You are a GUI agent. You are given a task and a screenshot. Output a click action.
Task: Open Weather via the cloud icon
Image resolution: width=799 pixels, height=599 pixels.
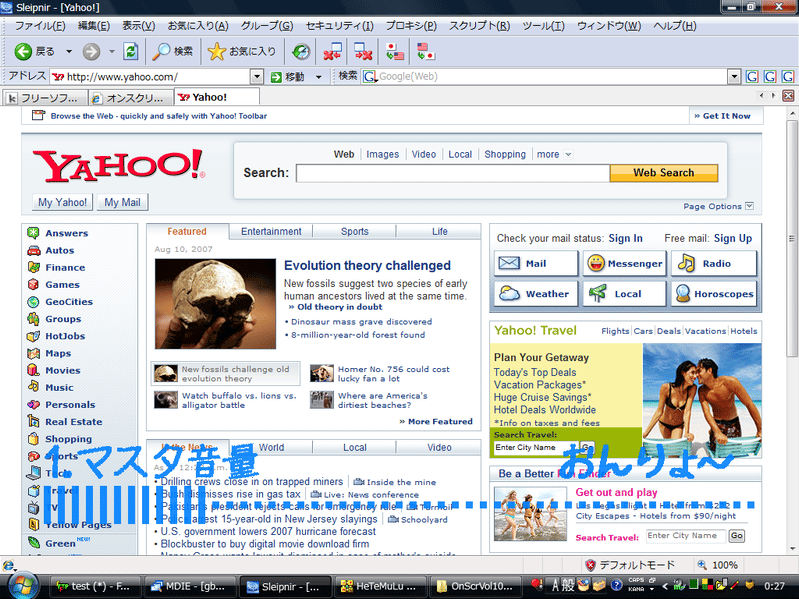(509, 293)
